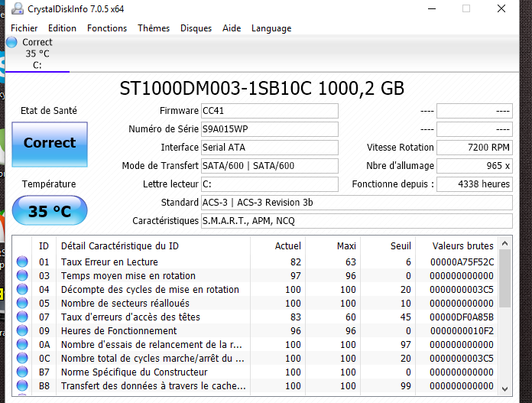Click the Interface field Serial ATA
This screenshot has height=403, width=532.
point(270,148)
